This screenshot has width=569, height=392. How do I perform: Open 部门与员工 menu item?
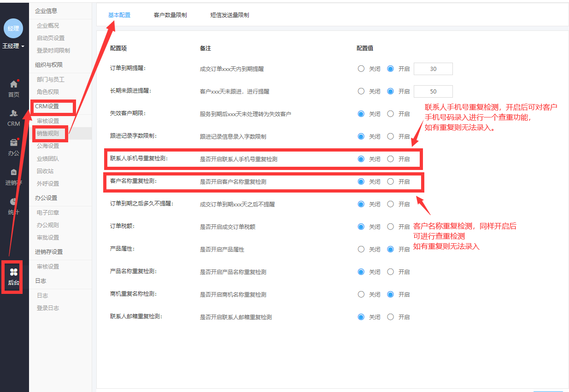pos(51,80)
